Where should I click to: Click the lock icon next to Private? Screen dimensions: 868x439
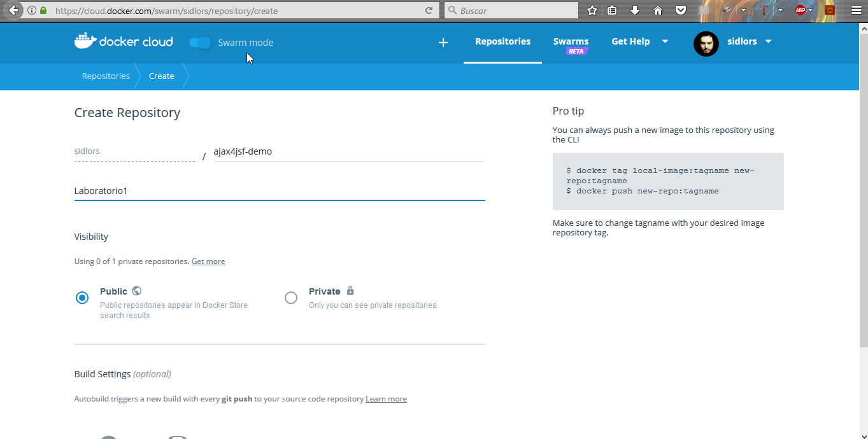tap(350, 291)
